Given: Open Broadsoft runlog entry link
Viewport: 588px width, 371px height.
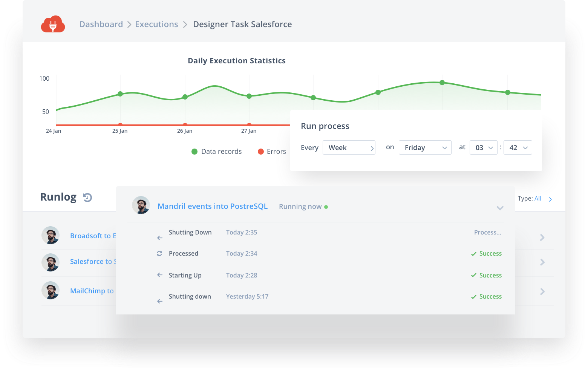Looking at the screenshot, I should pyautogui.click(x=93, y=236).
